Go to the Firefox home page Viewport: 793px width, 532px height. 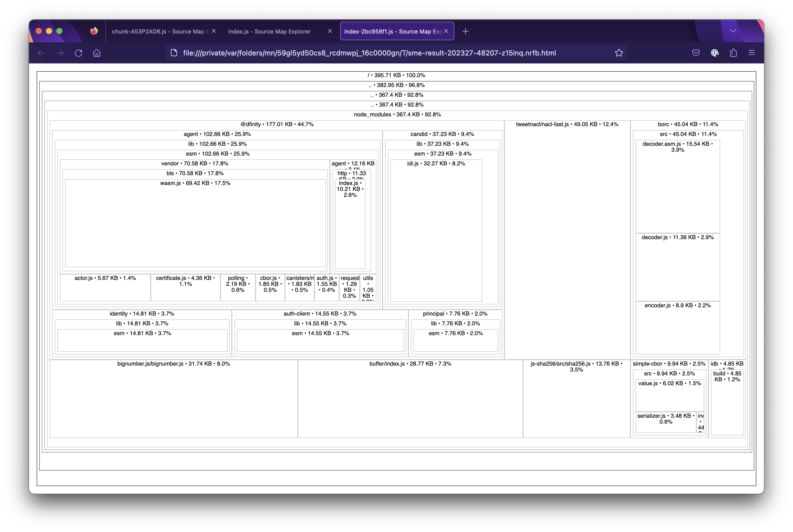click(x=97, y=53)
